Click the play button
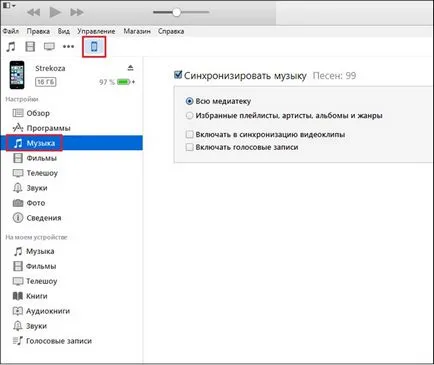The height and width of the screenshot is (365, 434). point(55,12)
